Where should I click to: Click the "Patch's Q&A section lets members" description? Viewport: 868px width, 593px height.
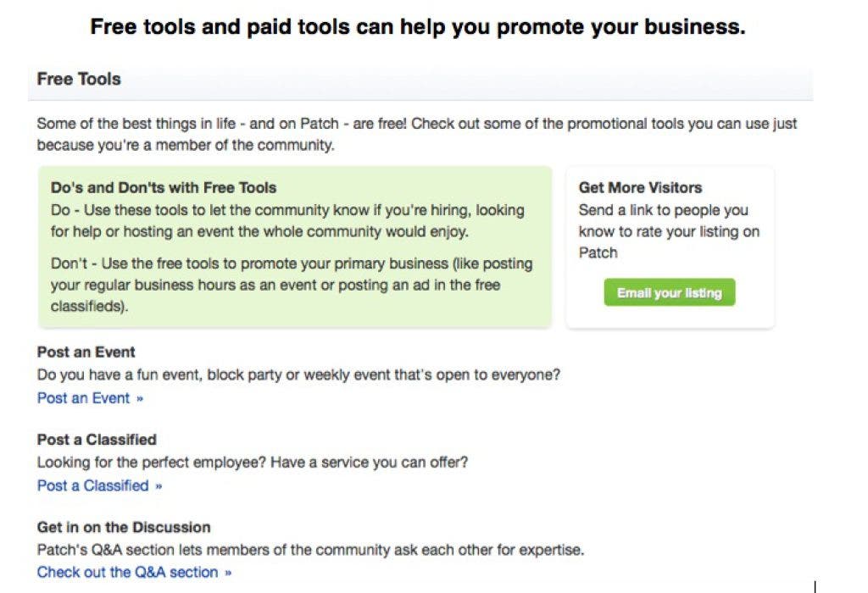click(310, 550)
